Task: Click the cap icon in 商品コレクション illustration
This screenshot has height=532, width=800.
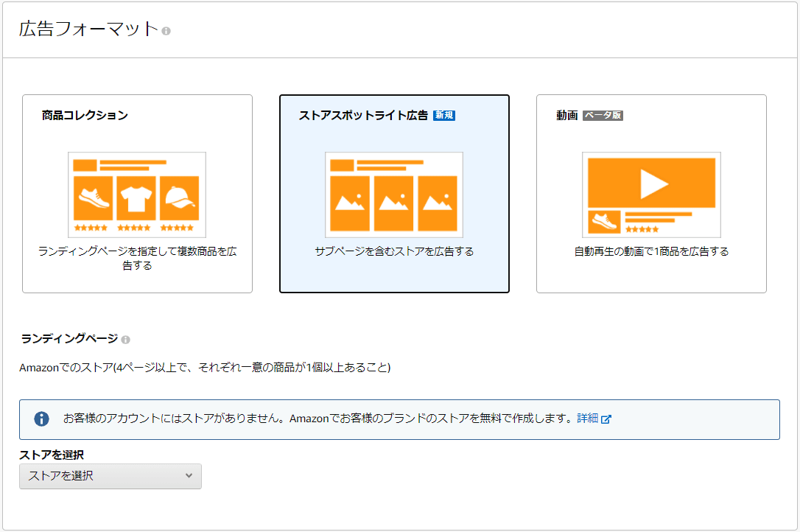Action: click(179, 197)
